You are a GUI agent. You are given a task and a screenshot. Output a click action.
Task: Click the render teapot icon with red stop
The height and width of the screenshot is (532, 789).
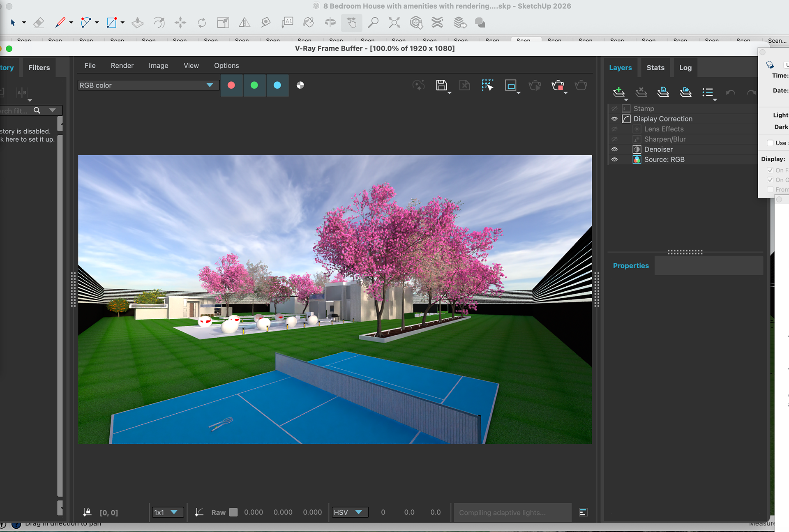(558, 85)
